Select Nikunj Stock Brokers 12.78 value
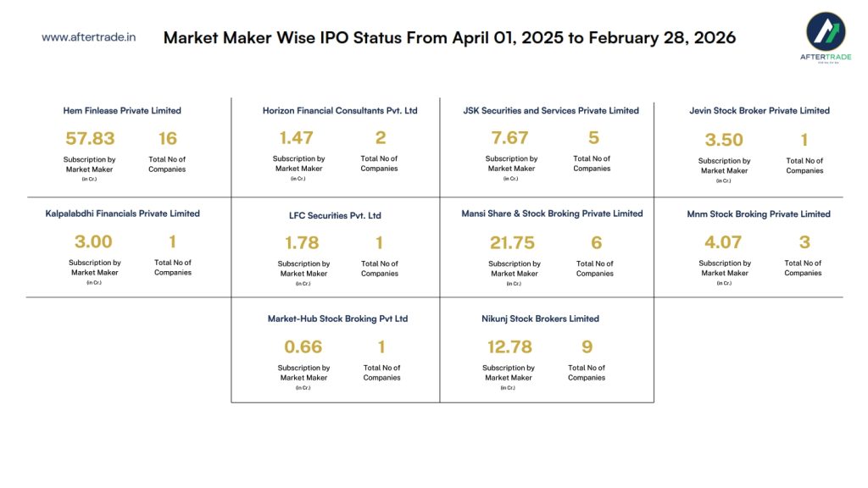 point(510,347)
